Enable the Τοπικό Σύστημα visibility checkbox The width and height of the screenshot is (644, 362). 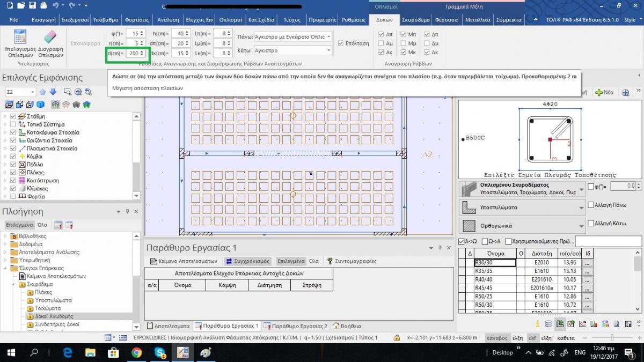[x=13, y=124]
